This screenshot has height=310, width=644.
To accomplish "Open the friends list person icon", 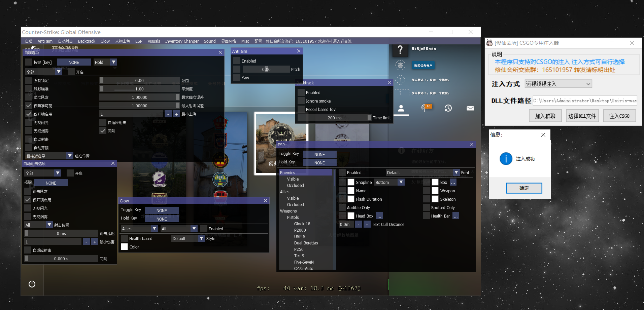I will point(401,108).
